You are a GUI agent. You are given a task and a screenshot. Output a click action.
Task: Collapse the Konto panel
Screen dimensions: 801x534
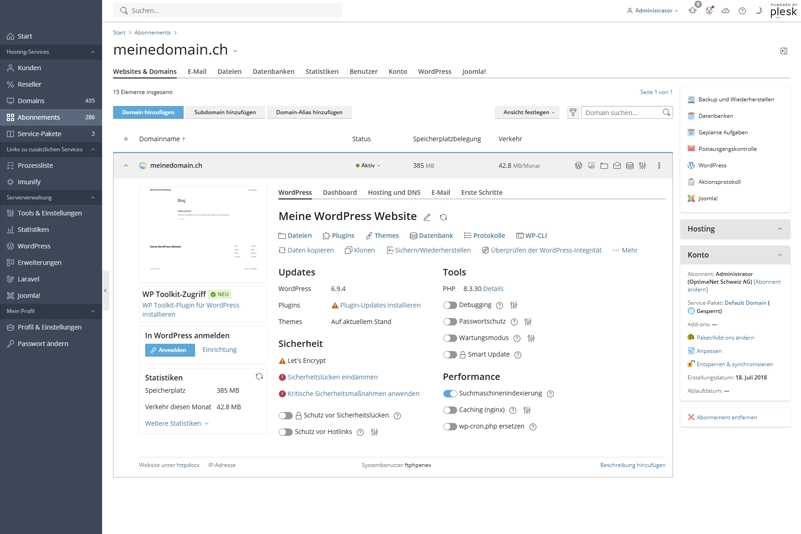point(780,255)
